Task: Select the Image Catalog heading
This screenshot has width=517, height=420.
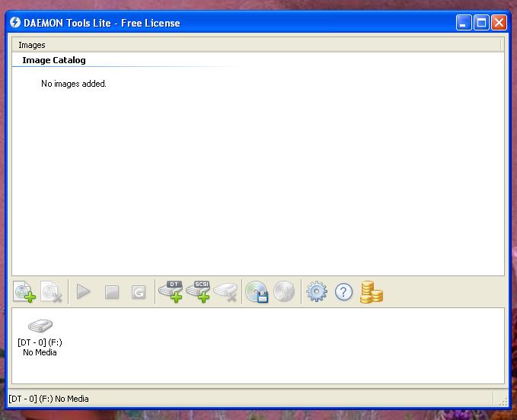Action: coord(54,60)
